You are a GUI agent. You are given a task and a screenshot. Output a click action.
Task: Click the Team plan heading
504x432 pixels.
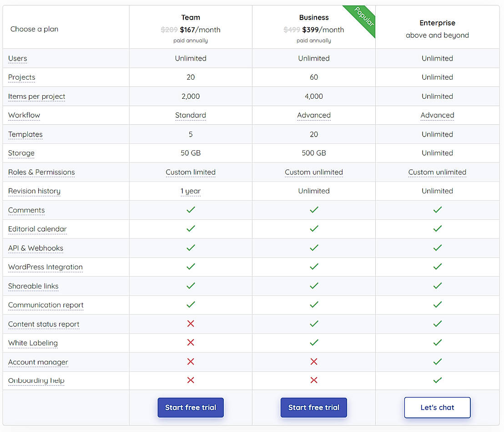[x=191, y=17]
